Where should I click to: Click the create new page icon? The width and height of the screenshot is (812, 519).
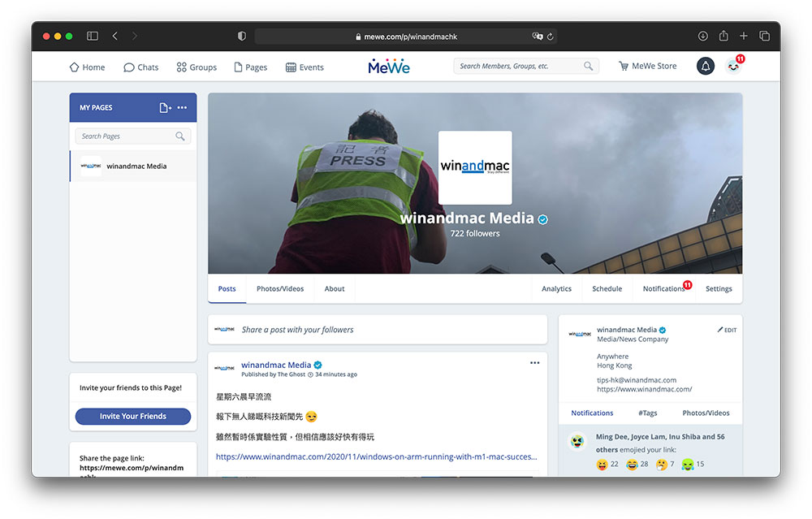pyautogui.click(x=165, y=107)
